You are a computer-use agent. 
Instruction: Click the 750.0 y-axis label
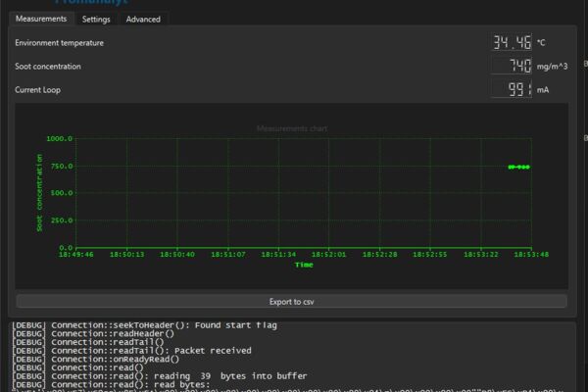tap(62, 167)
